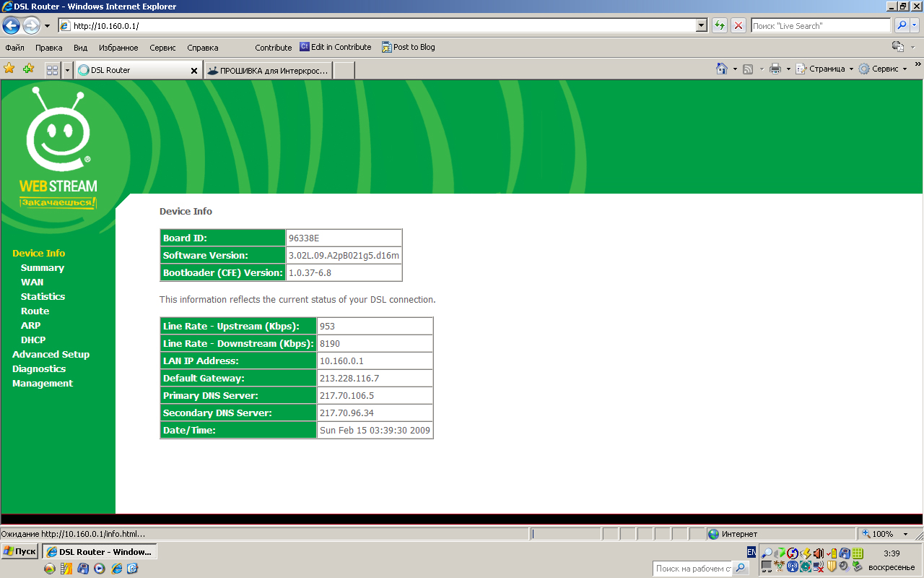Click the browser Back arrow button

point(11,26)
